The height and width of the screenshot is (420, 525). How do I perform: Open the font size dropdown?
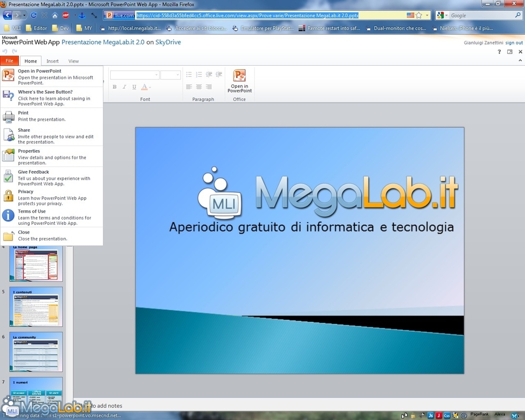point(178,75)
